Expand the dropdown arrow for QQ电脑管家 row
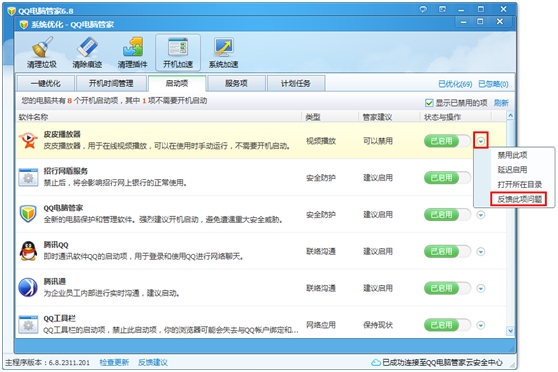Image resolution: width=558 pixels, height=372 pixels. point(481,215)
